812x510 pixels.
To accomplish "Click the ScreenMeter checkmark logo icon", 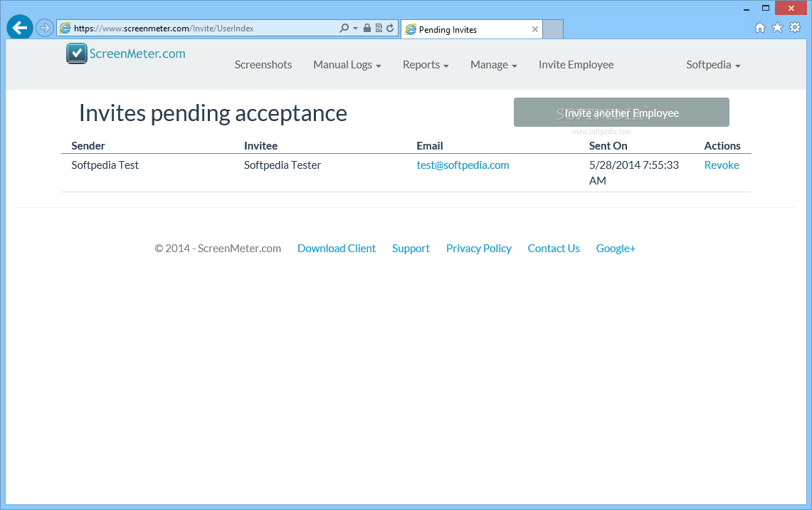I will 77,53.
